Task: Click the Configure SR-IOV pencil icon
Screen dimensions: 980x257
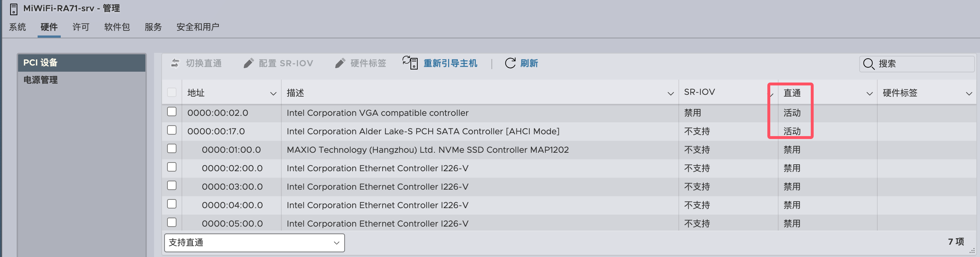Action: (248, 63)
